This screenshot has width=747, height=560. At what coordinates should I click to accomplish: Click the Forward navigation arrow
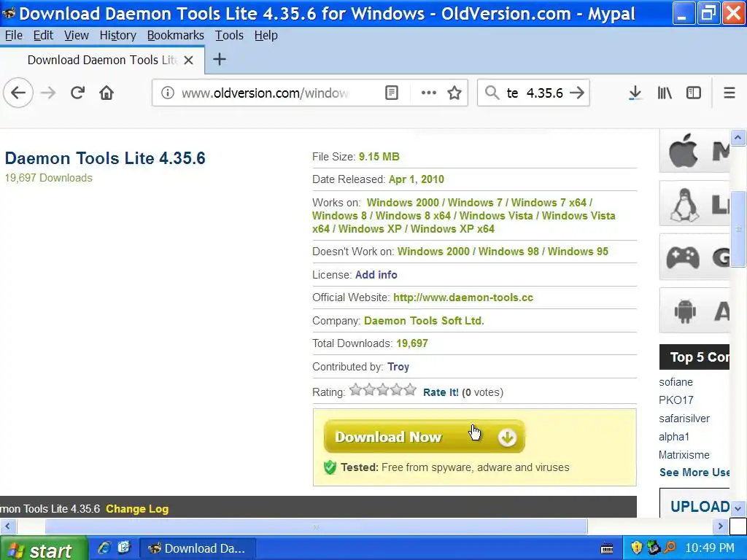pos(48,93)
